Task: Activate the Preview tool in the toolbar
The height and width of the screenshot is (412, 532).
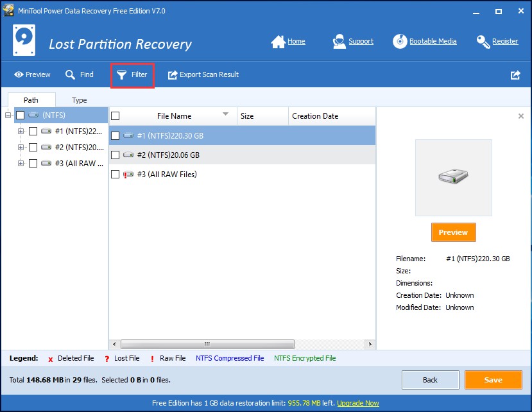Action: 32,75
